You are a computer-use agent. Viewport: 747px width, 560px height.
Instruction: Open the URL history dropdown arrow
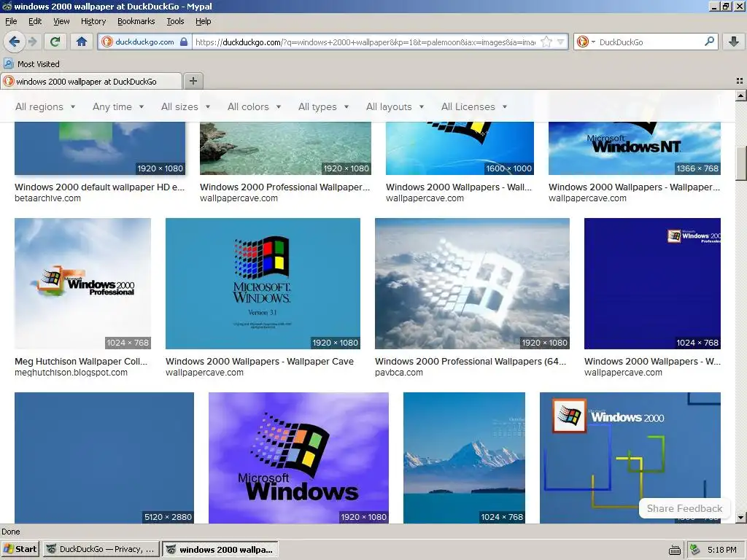coord(561,42)
